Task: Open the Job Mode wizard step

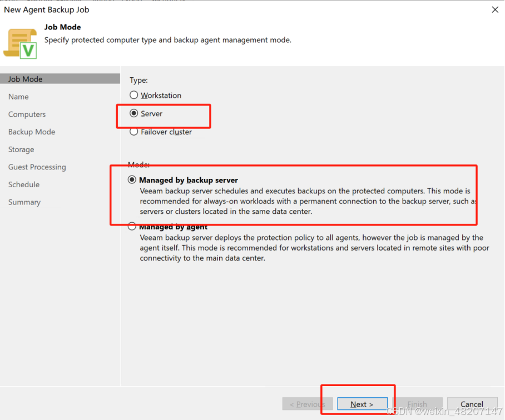Action: tap(60, 79)
